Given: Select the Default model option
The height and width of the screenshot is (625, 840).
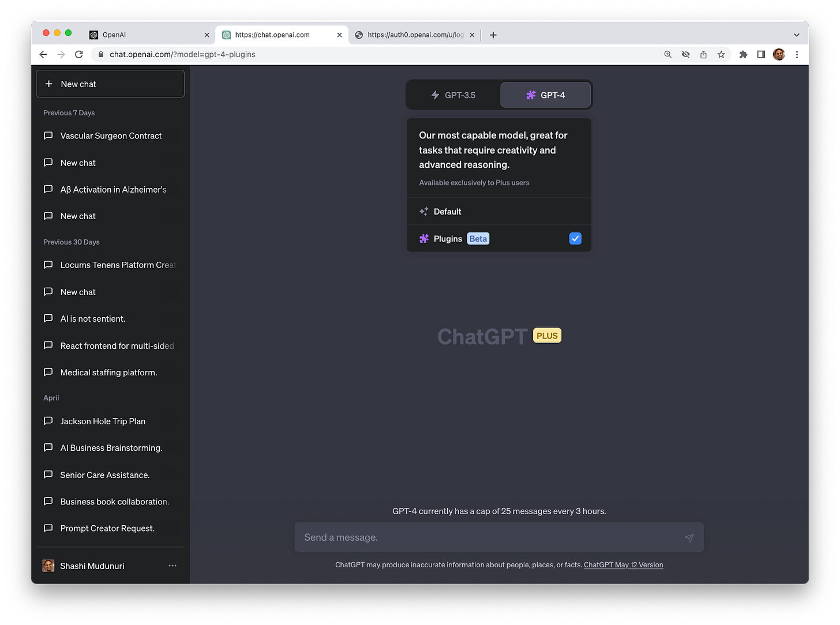Looking at the screenshot, I should click(447, 211).
